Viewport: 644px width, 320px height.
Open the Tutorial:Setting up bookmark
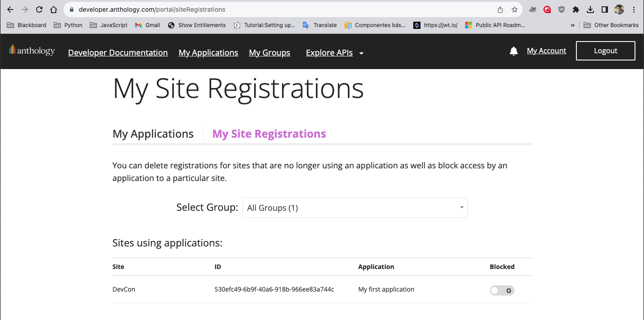point(265,25)
